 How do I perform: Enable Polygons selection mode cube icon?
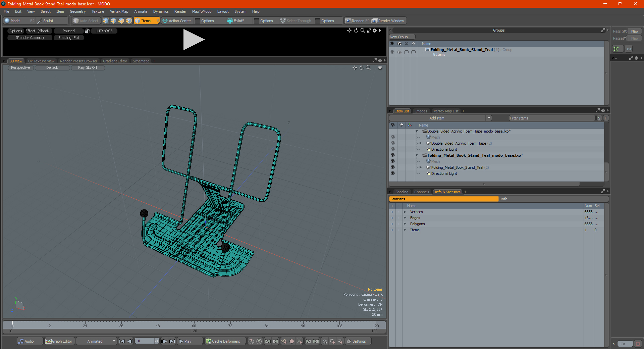click(x=121, y=21)
